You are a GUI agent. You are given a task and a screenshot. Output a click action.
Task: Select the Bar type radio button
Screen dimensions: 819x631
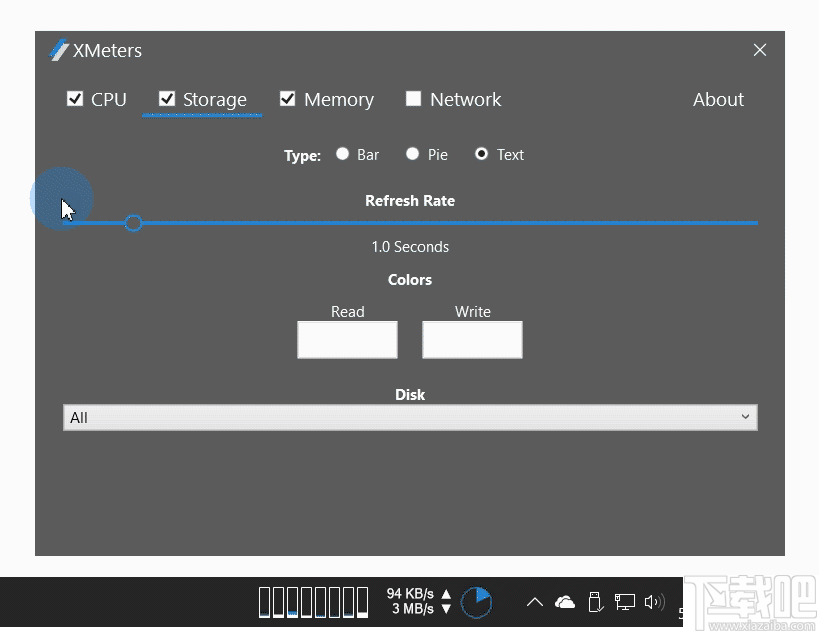point(343,154)
